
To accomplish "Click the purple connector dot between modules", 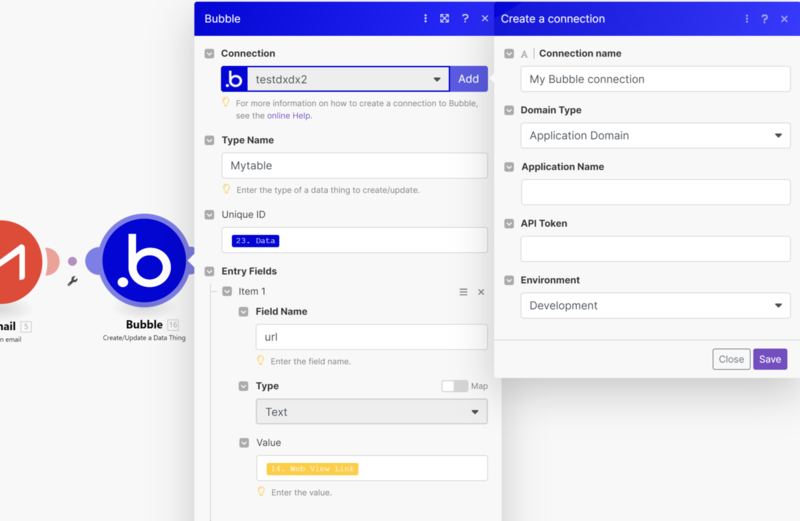I will coord(72,261).
